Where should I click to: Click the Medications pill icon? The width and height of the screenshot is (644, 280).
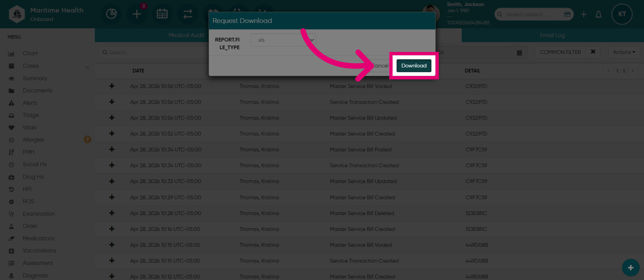(x=11, y=238)
